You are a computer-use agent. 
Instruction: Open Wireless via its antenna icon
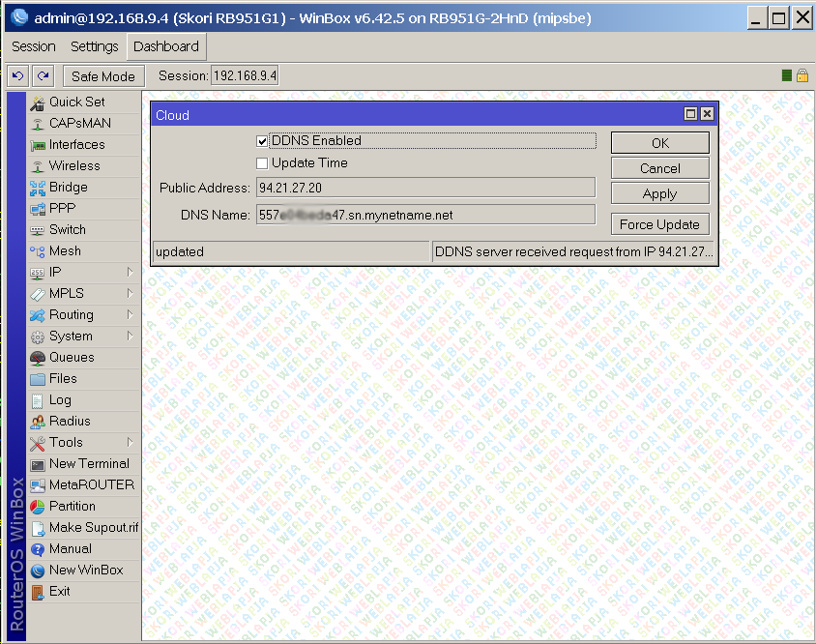point(38,166)
